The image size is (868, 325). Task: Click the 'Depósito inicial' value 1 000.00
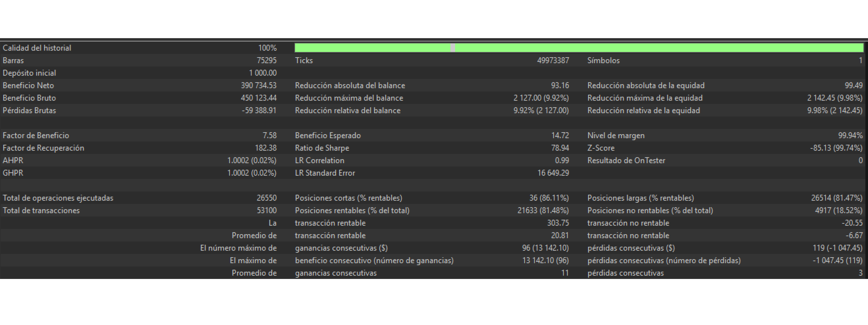coord(263,73)
